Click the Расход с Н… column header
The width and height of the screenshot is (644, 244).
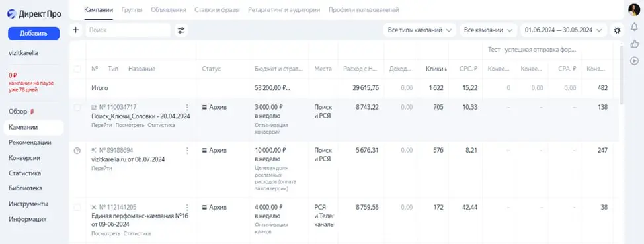click(x=360, y=69)
